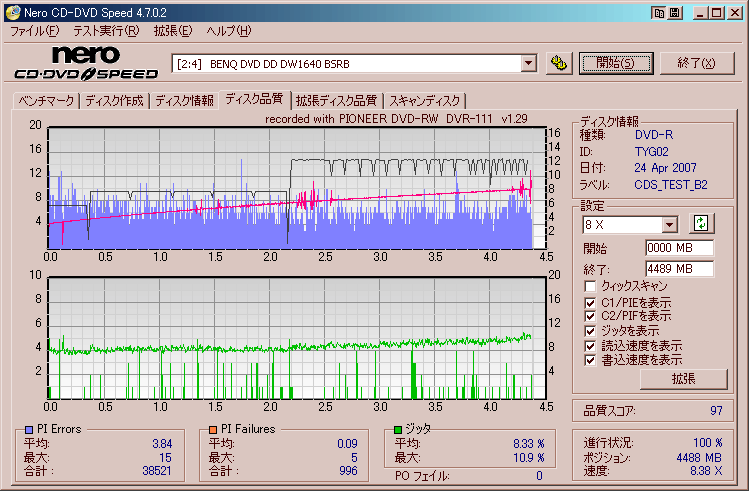The image size is (749, 491).
Task: Switch to ベンチマーク tab
Action: (46, 101)
